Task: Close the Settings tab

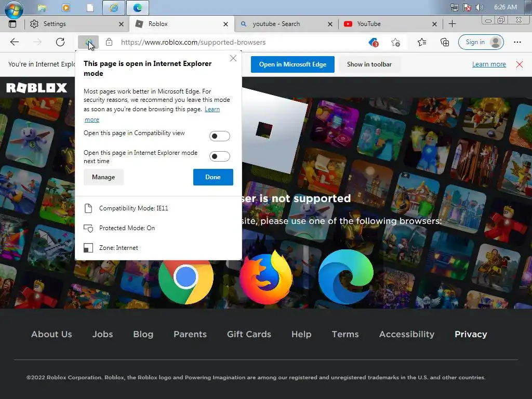Action: pos(121,24)
